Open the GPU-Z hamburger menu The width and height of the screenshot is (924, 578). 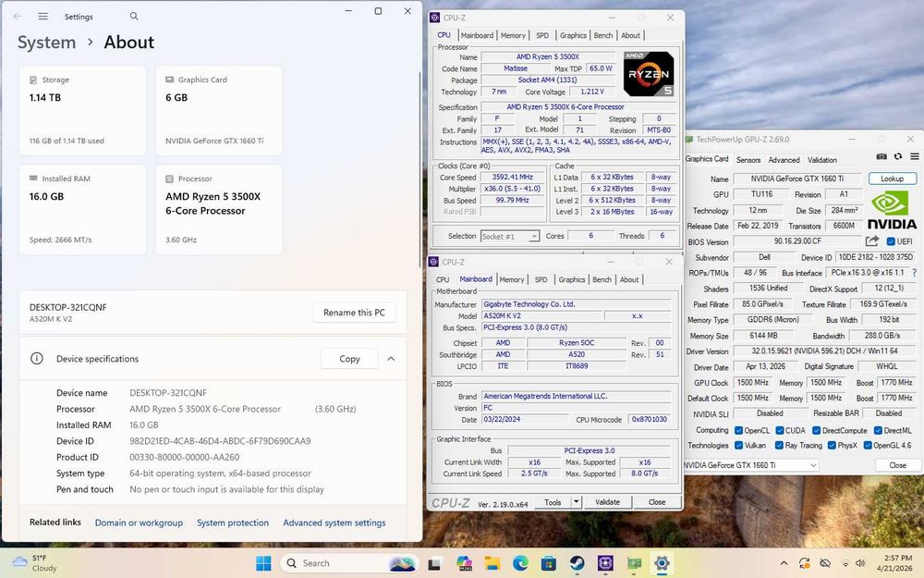(x=914, y=156)
